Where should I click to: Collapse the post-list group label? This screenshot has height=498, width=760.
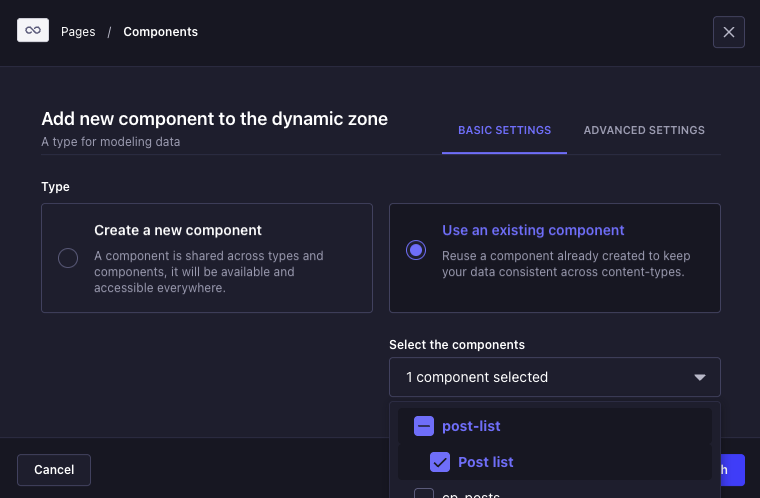[471, 426]
